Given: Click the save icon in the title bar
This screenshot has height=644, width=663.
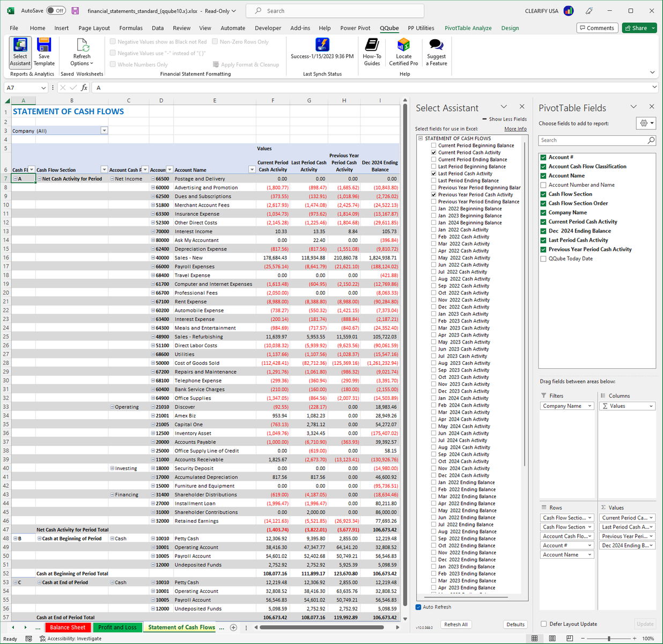Looking at the screenshot, I should [x=75, y=11].
